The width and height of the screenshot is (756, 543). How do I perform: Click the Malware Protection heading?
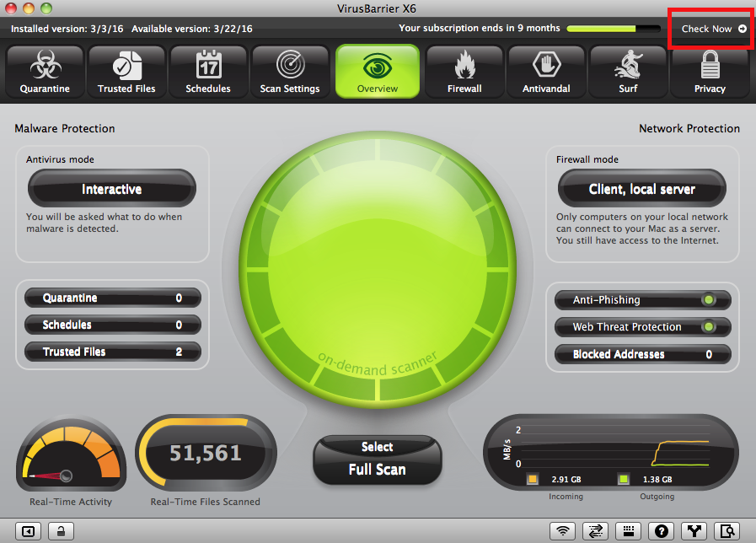[65, 128]
